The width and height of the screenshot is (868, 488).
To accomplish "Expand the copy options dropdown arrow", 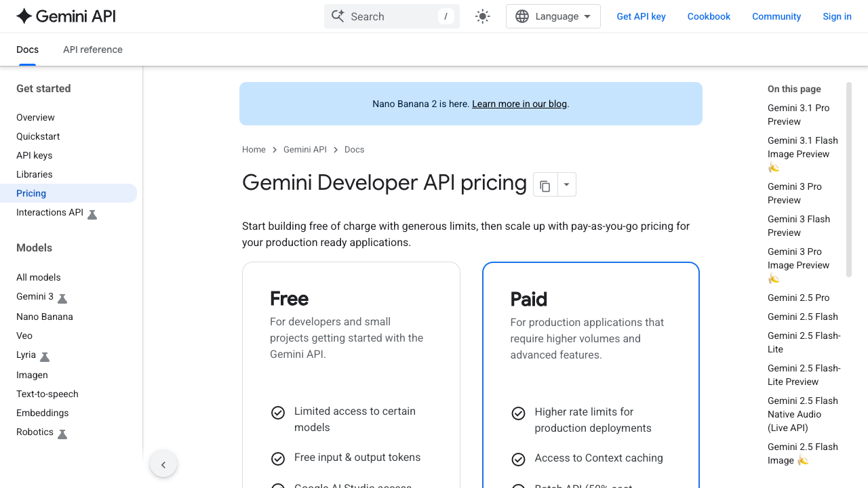I will pyautogui.click(x=566, y=184).
